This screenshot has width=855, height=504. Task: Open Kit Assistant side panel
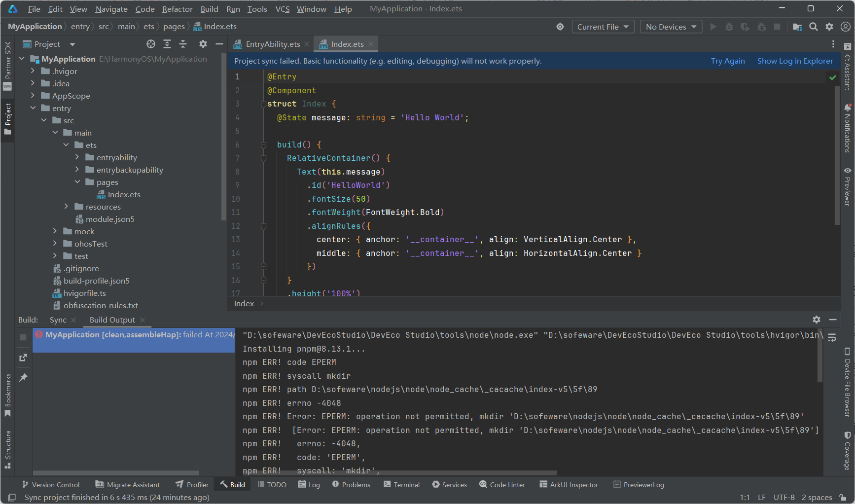[x=847, y=66]
